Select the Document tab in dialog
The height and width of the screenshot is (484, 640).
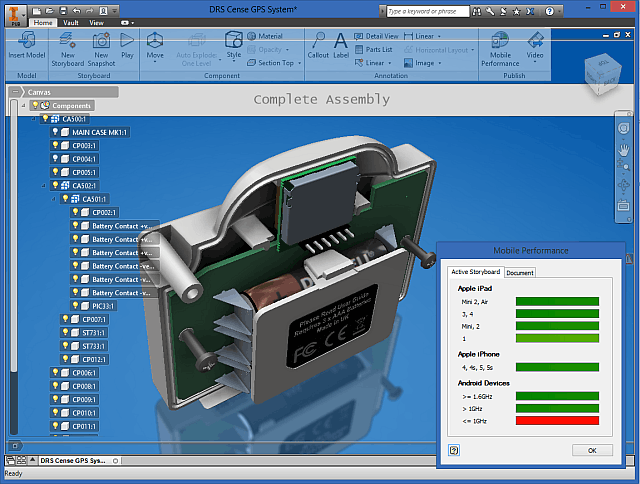coord(520,273)
